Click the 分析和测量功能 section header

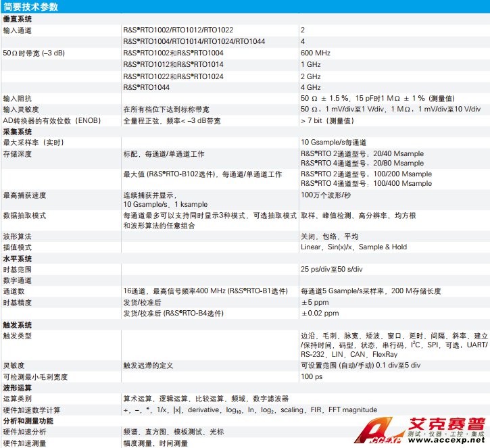click(28, 421)
